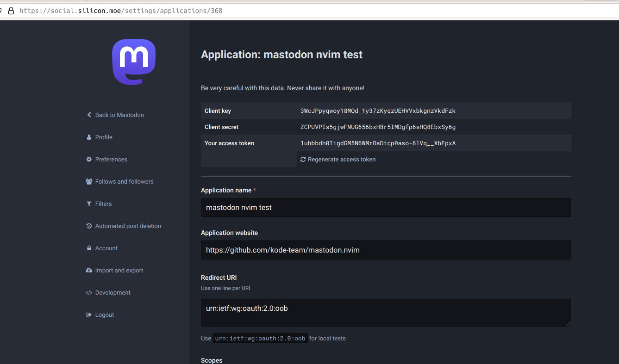Open Import and export page
619x364 pixels.
pyautogui.click(x=119, y=270)
